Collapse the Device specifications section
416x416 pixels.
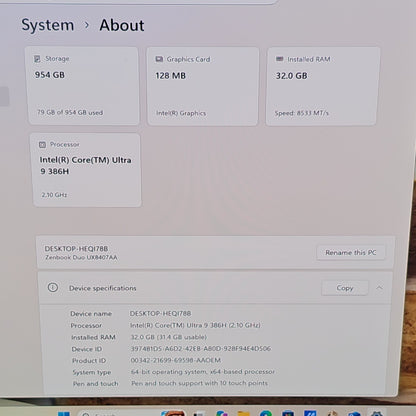pyautogui.click(x=379, y=288)
